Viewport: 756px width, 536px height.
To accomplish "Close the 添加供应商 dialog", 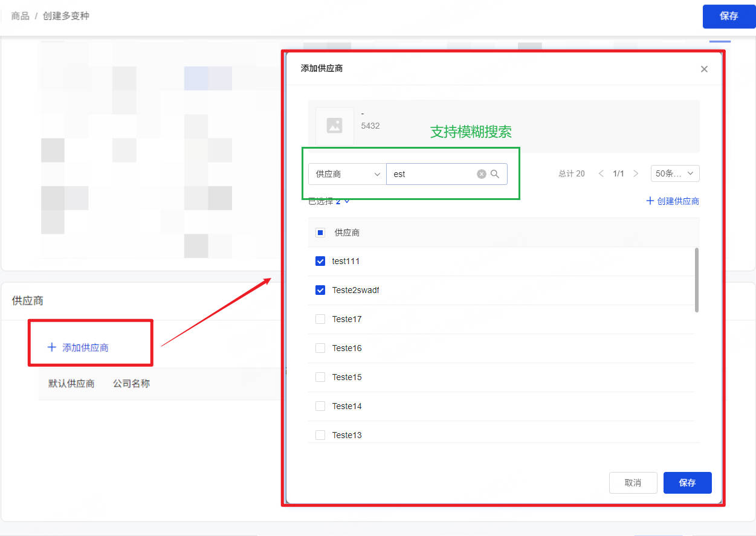I will (x=704, y=69).
